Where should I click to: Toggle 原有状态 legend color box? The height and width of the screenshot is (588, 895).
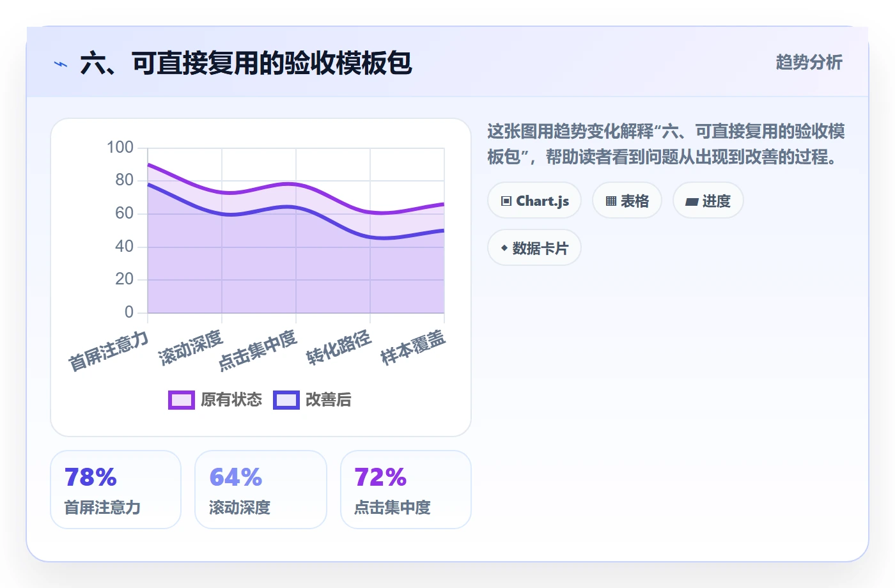pyautogui.click(x=182, y=400)
